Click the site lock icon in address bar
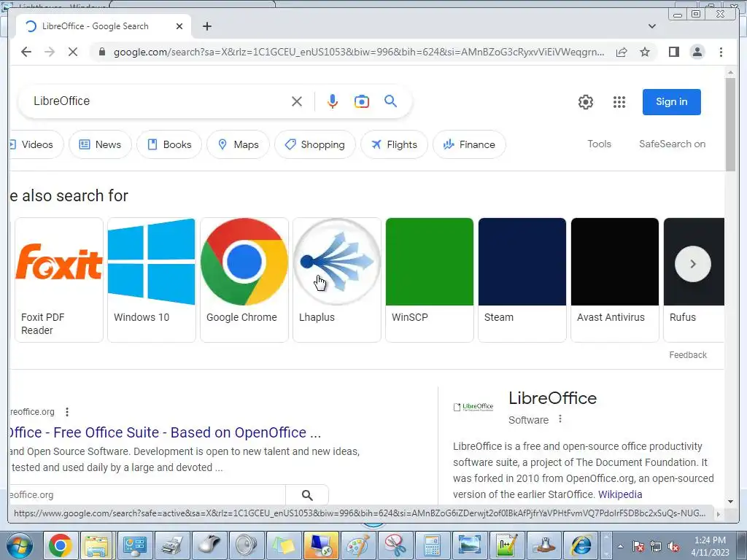Viewport: 747px width, 560px height. pos(101,52)
